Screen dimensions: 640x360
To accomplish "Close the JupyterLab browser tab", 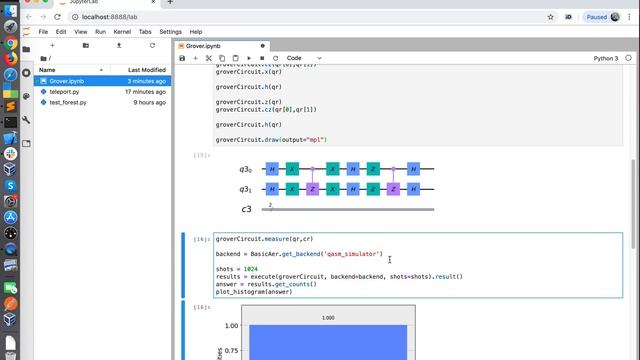I will (153, 2).
